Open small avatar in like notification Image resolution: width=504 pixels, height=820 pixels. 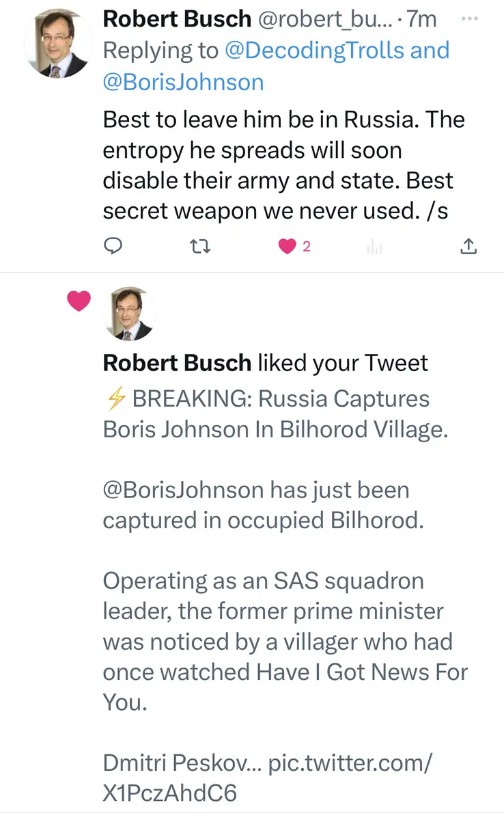pos(129,314)
